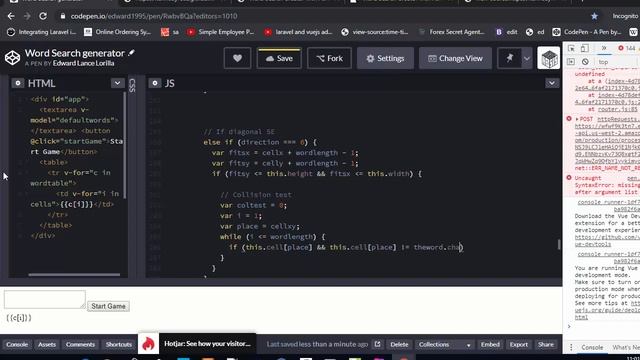
Task: Toggle DevTools console sidebar icon
Action: coord(571,62)
